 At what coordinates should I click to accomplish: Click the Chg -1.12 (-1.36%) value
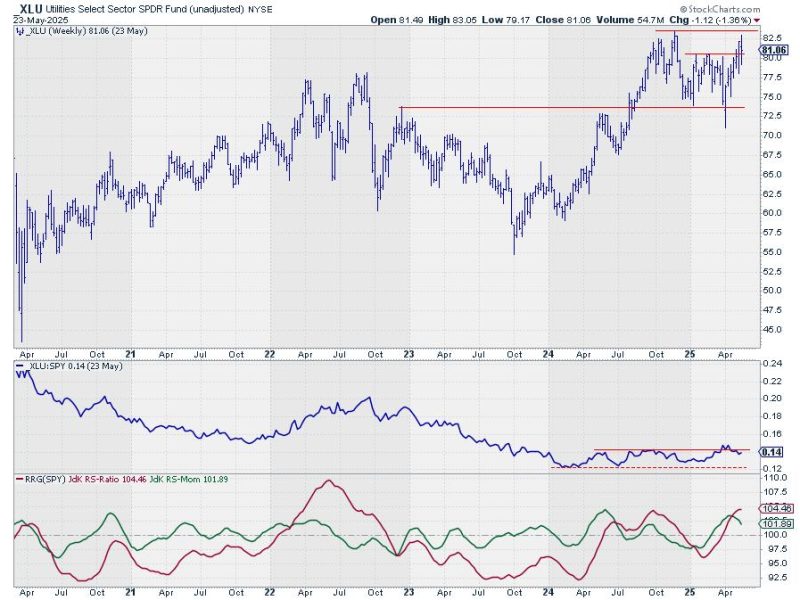pos(710,20)
